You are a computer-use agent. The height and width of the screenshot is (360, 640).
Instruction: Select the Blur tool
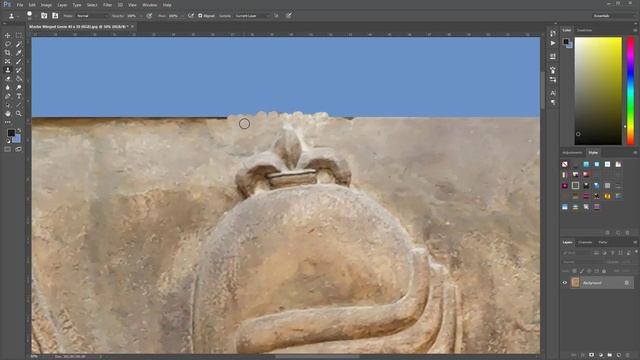tap(7, 87)
